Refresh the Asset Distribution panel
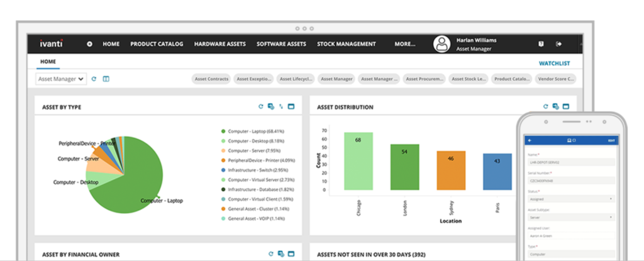644x261 pixels. (x=545, y=106)
